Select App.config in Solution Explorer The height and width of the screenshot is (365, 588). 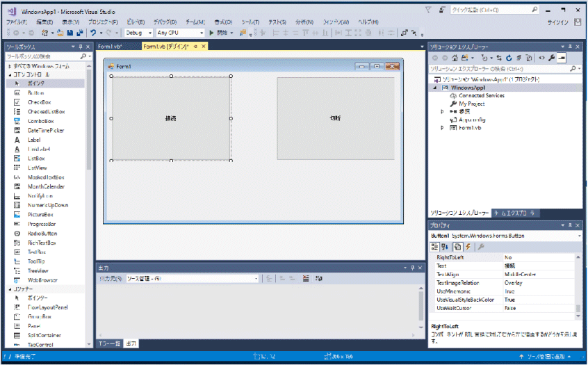tap(472, 120)
